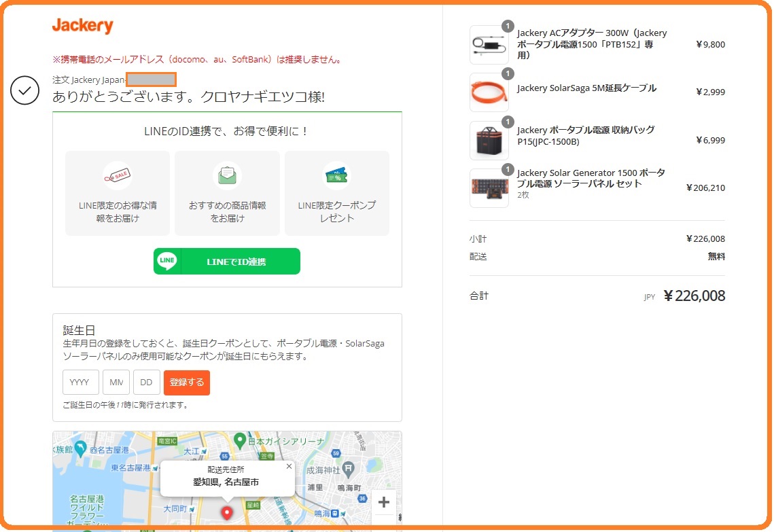The height and width of the screenshot is (532, 774).
Task: Click the 愛知県, 名古屋市 address text
Action: pos(226,482)
